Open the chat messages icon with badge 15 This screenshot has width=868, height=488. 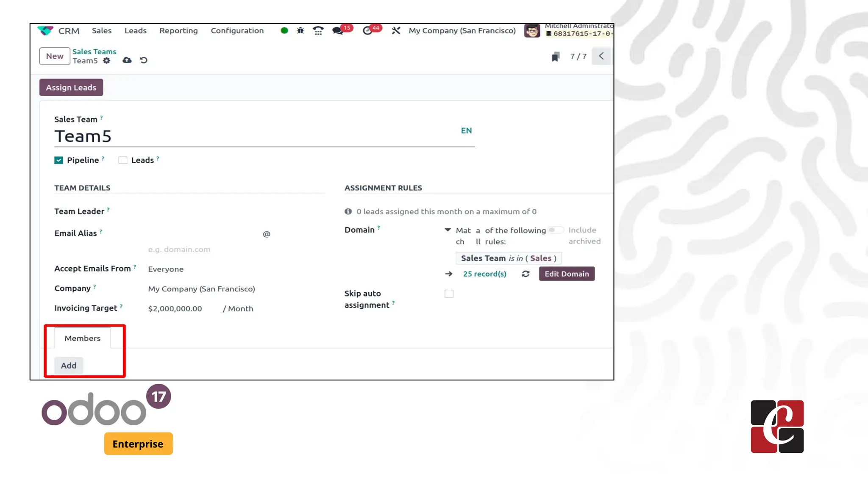[x=338, y=30]
